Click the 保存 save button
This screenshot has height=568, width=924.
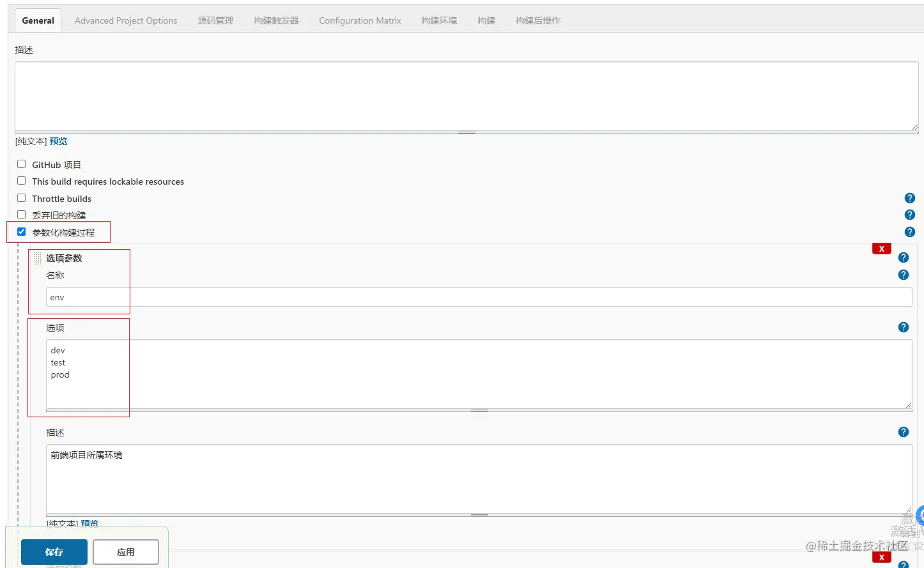tap(54, 552)
